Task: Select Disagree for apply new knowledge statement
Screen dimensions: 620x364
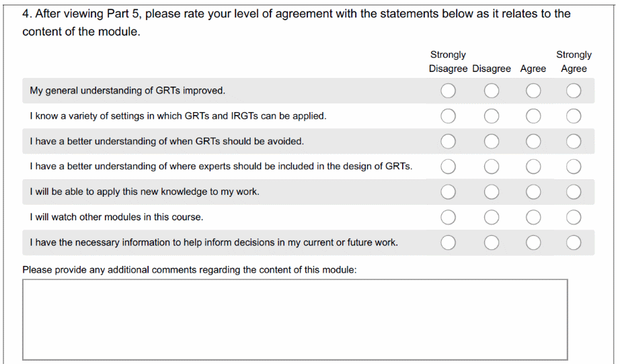Action: 492,192
